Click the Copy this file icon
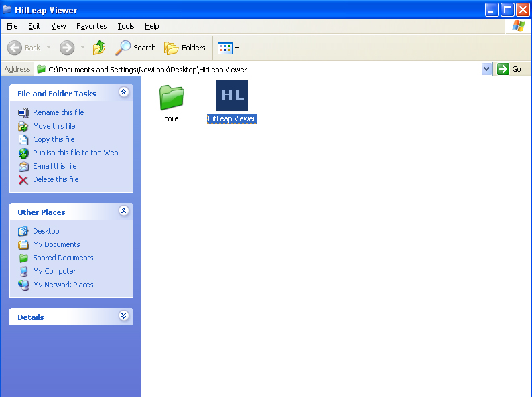This screenshot has width=532, height=397. 23,140
